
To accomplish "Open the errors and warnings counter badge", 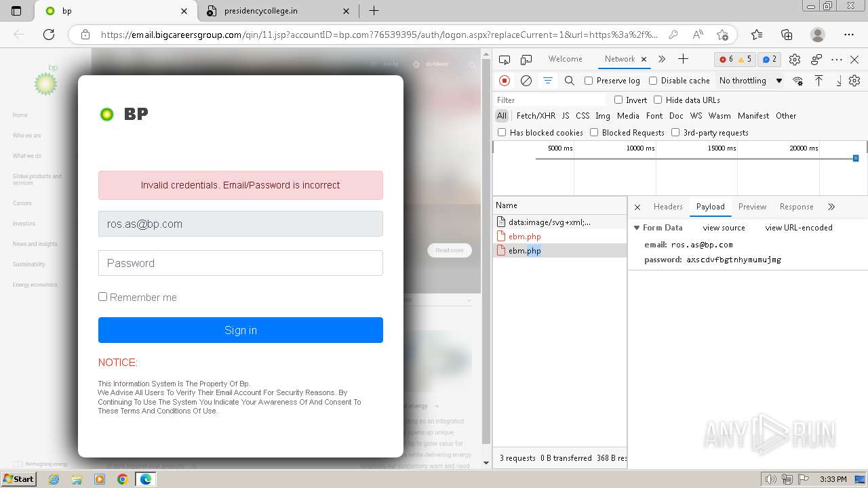I will pyautogui.click(x=735, y=60).
